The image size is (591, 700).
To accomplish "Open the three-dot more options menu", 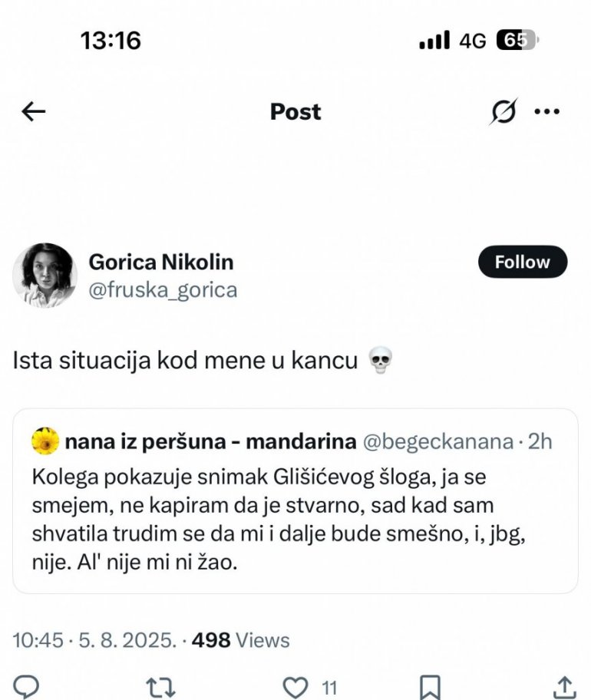I will [546, 112].
